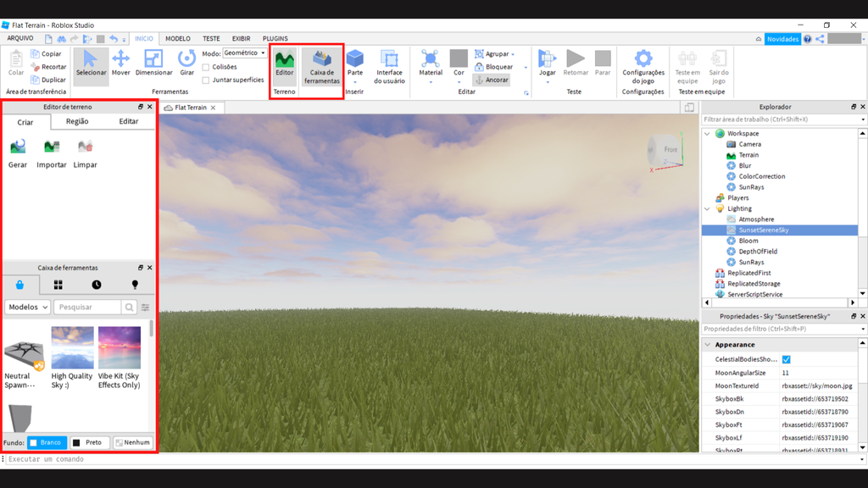Open the Modelos category dropdown

tap(28, 307)
